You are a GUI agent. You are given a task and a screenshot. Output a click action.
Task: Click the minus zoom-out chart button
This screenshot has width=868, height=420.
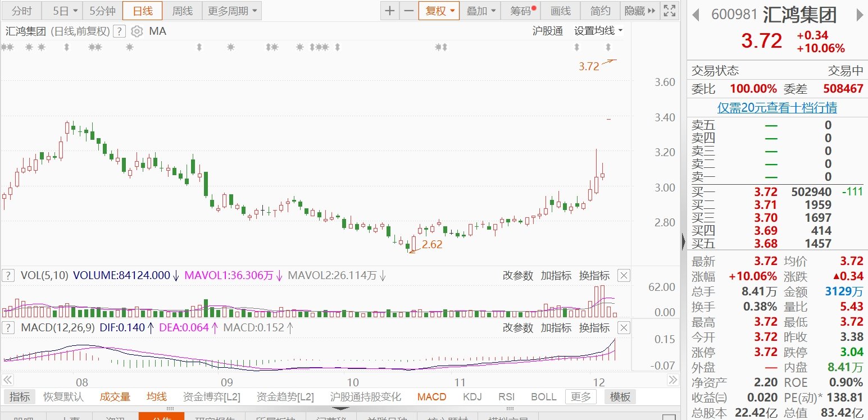408,11
